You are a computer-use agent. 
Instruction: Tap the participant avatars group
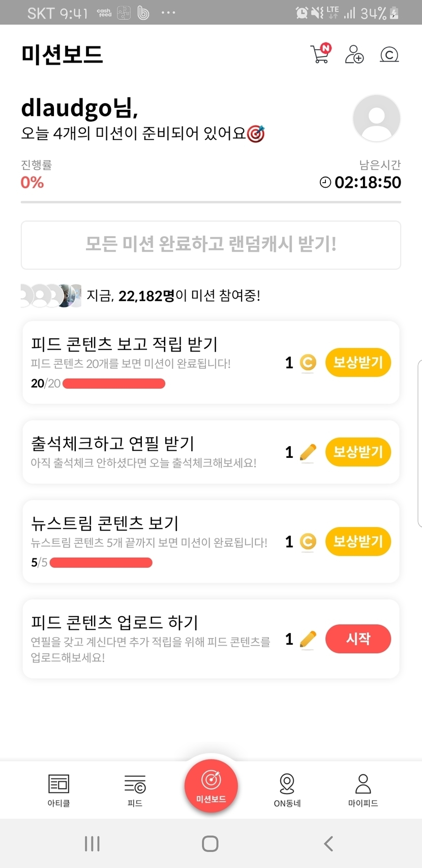(x=51, y=296)
